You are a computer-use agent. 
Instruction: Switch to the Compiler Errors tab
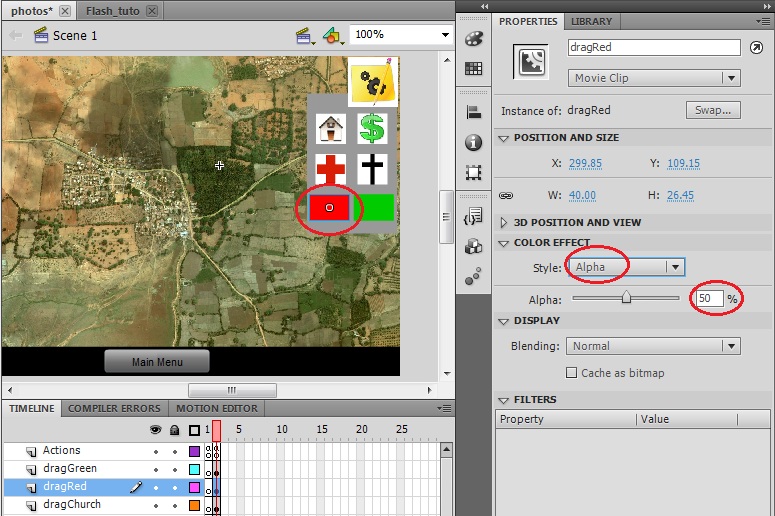pos(114,409)
